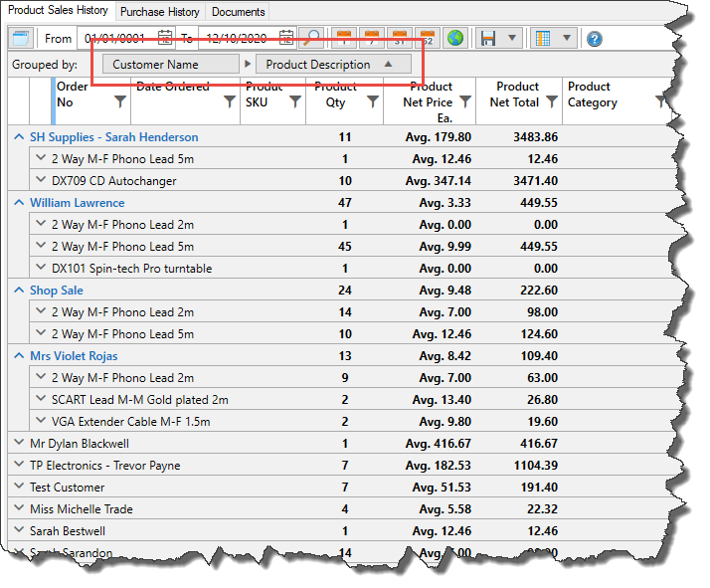710x588 pixels.
Task: Click the window icon at toolbar far left
Action: pos(21,39)
